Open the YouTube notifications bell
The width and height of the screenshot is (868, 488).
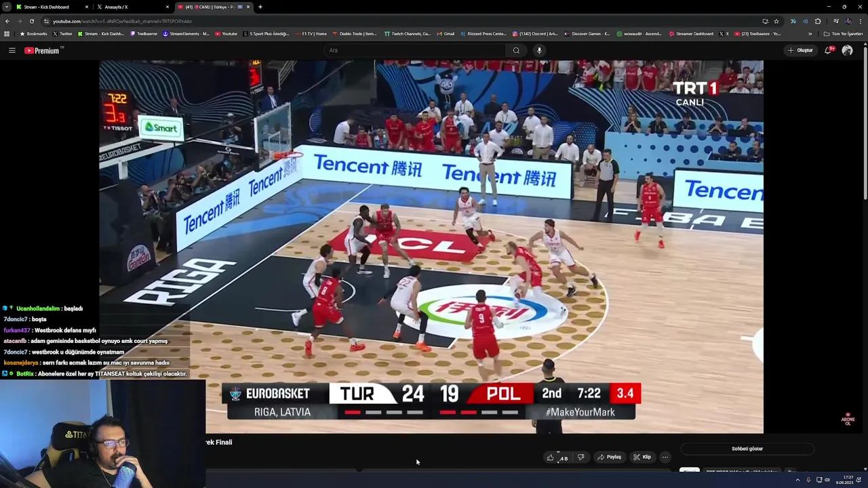(829, 50)
